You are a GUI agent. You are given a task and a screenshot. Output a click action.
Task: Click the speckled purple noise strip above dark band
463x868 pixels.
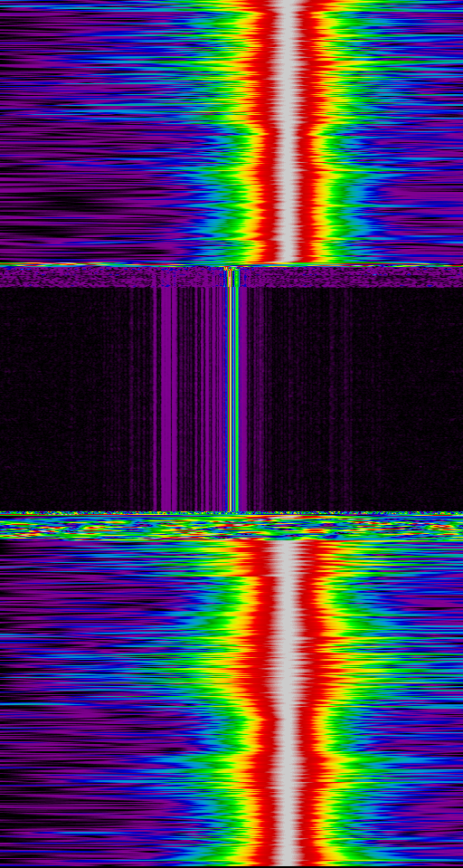231,277
